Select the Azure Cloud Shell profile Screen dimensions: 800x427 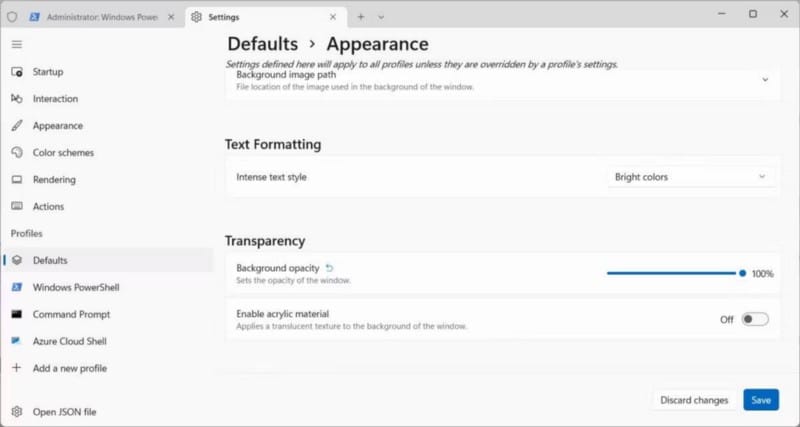click(x=69, y=342)
